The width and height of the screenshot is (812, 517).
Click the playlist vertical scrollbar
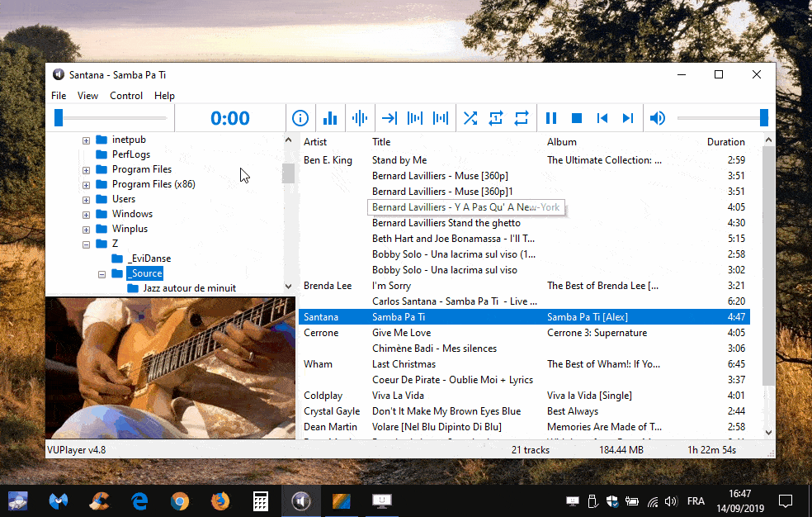point(768,266)
